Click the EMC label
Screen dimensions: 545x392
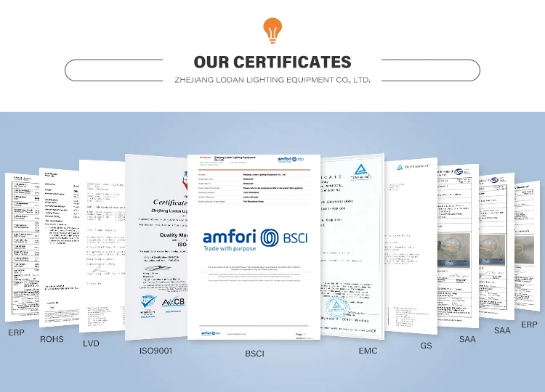pyautogui.click(x=368, y=351)
